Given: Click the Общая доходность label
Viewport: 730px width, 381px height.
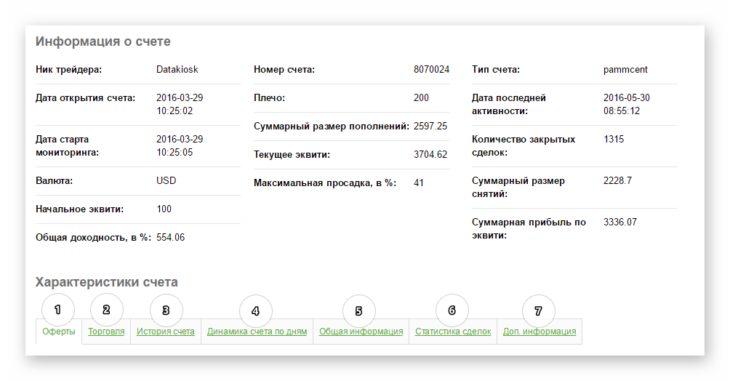Looking at the screenshot, I should click(93, 238).
